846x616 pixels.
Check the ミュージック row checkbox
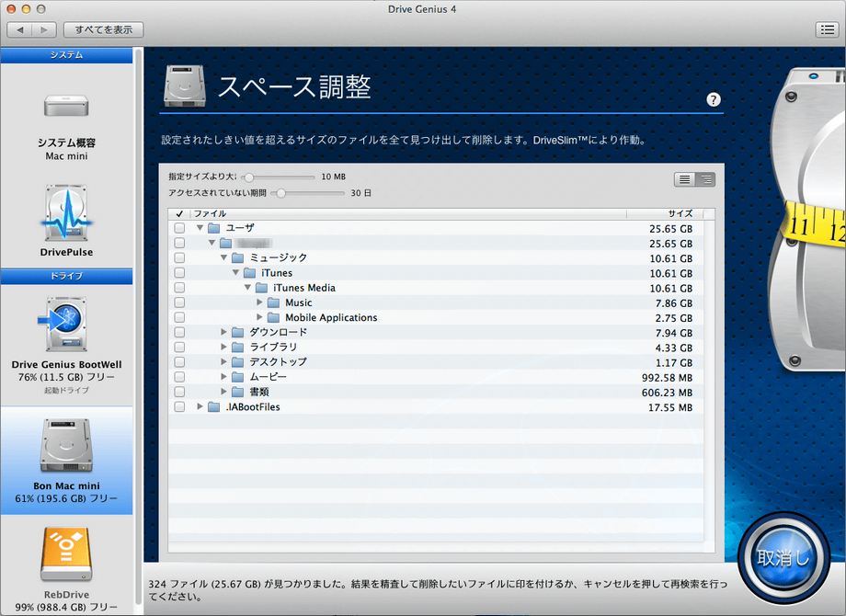179,257
